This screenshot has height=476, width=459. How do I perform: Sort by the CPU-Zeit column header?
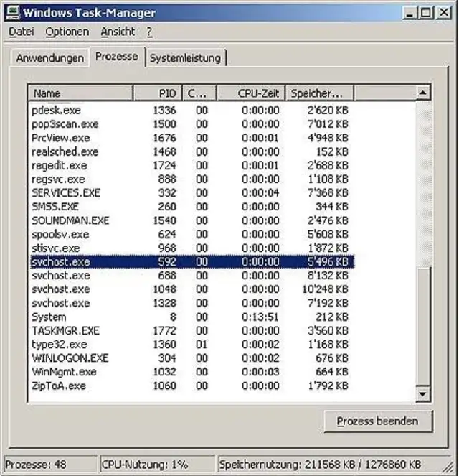pyautogui.click(x=251, y=93)
